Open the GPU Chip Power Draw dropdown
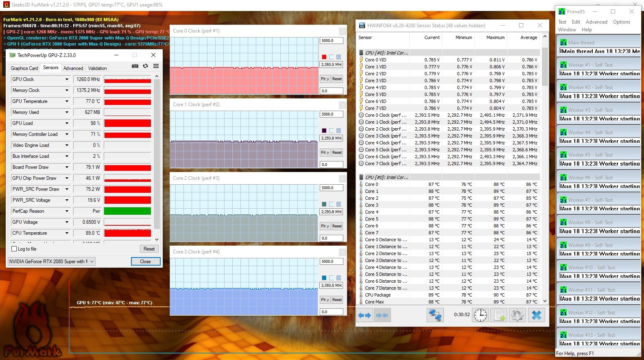 pos(67,178)
